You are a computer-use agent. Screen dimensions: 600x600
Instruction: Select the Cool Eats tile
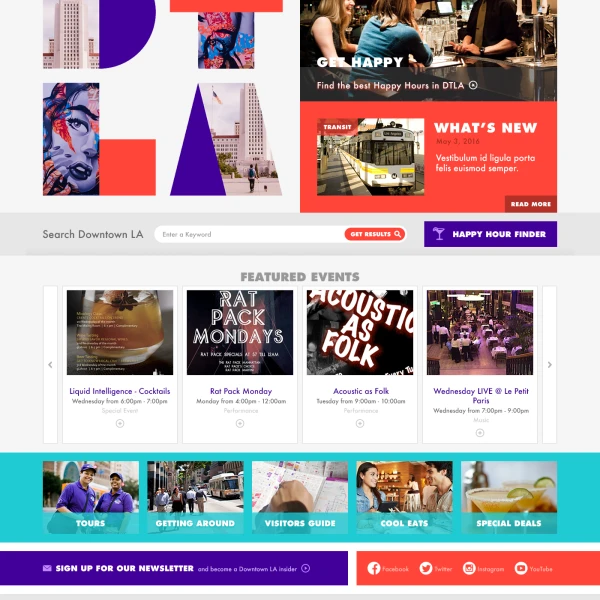pyautogui.click(x=404, y=497)
